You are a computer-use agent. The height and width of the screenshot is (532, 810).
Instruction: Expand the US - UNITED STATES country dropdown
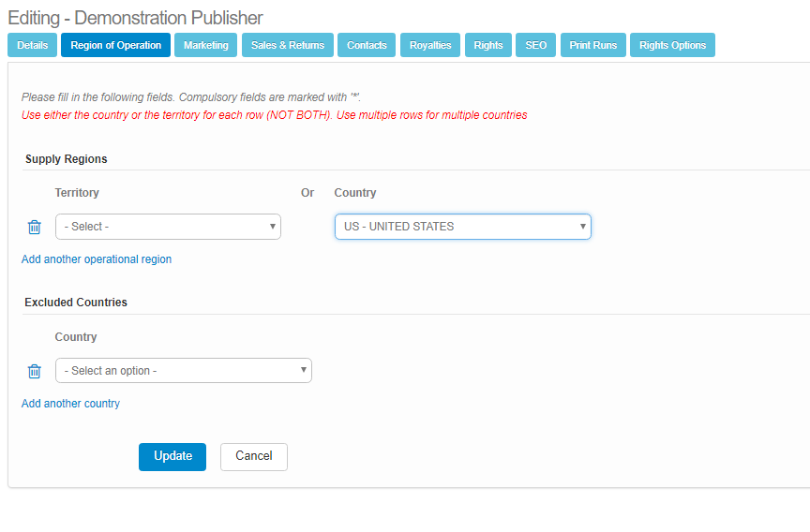(462, 227)
